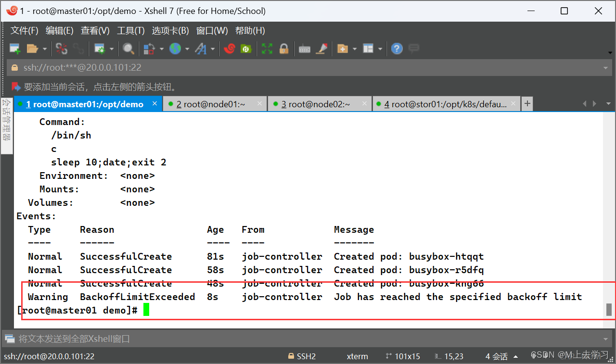
Task: Click the BackoffLimitExceeded warning text
Action: point(137,297)
